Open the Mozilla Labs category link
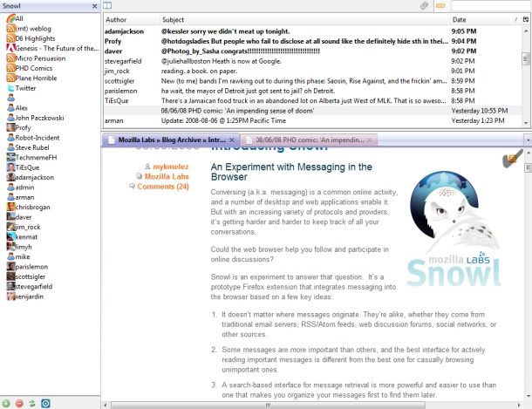 pos(167,177)
